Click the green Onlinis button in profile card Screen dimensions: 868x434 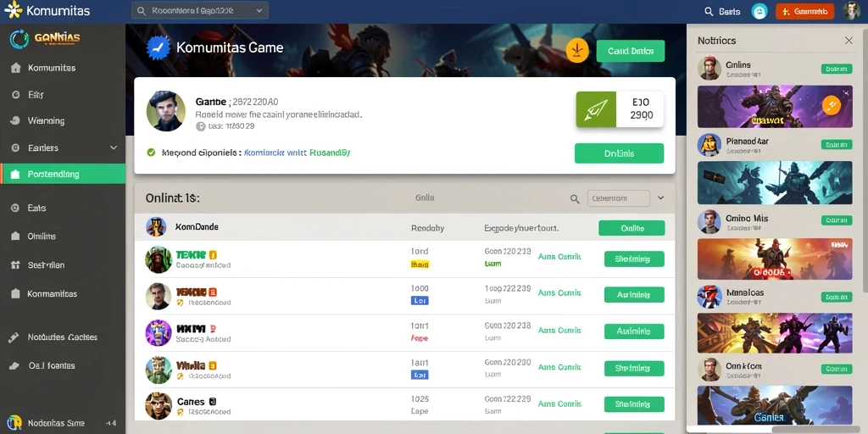tap(619, 153)
